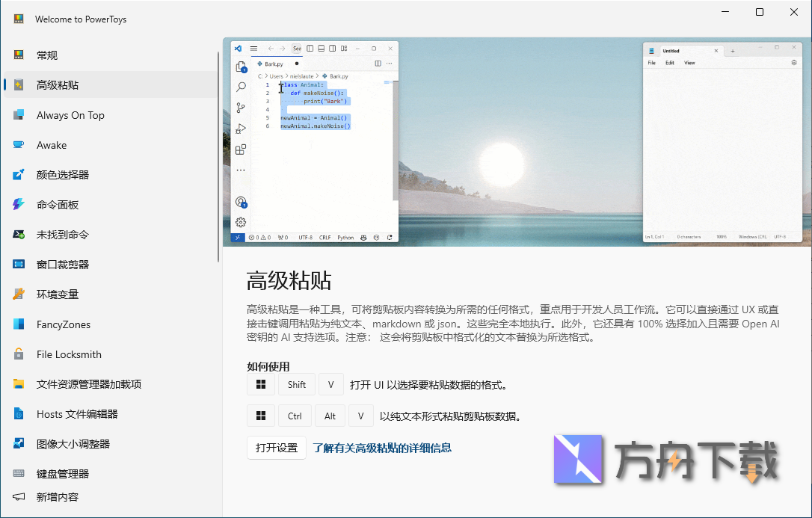Open the 了解有关高级粘贴的详细信息 link

pos(383,448)
